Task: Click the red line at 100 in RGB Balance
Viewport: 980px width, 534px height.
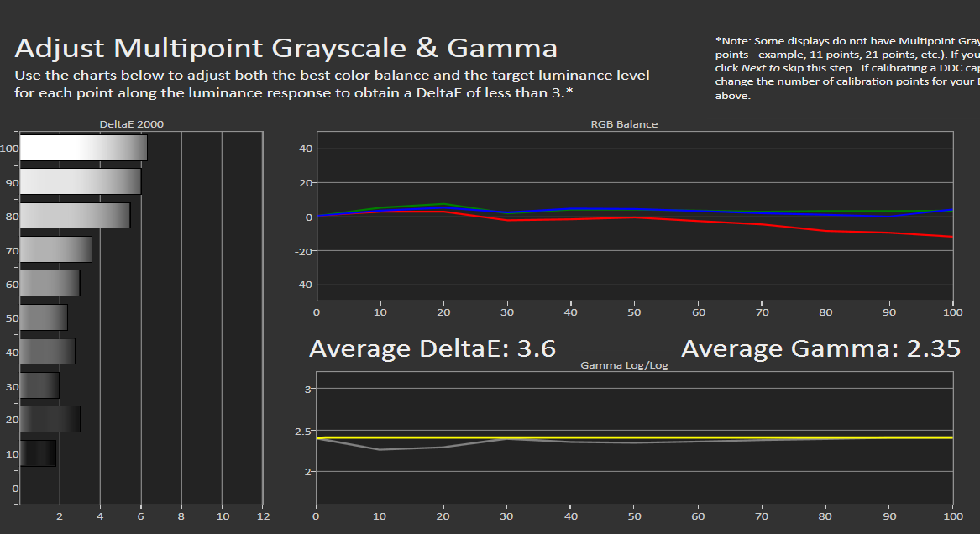Action: click(x=951, y=237)
